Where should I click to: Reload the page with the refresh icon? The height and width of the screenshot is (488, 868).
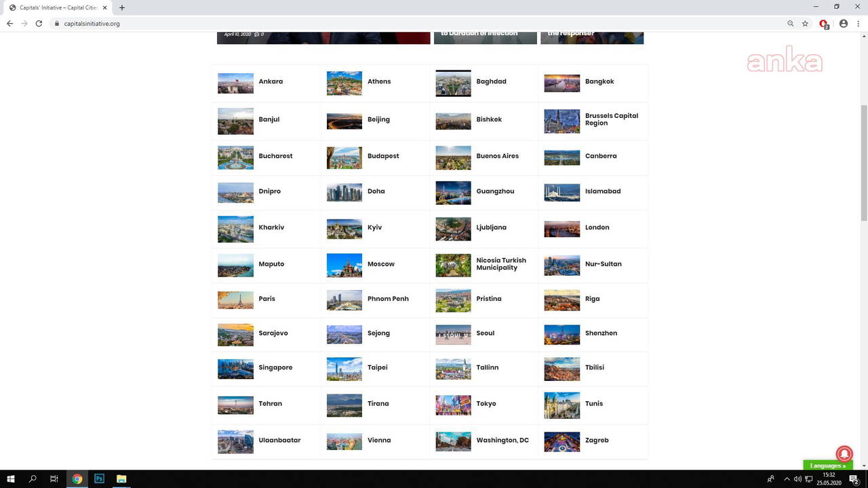coord(39,24)
